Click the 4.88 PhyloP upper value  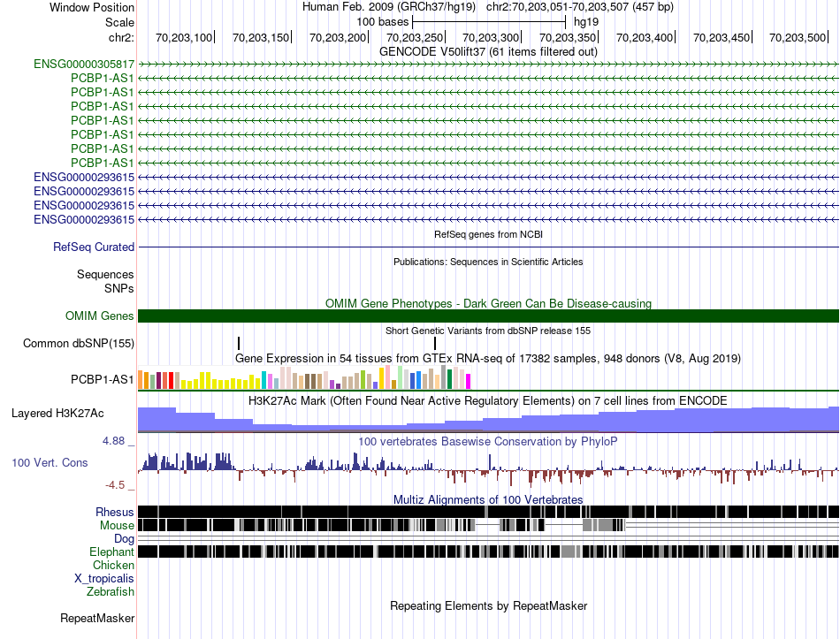coord(113,441)
